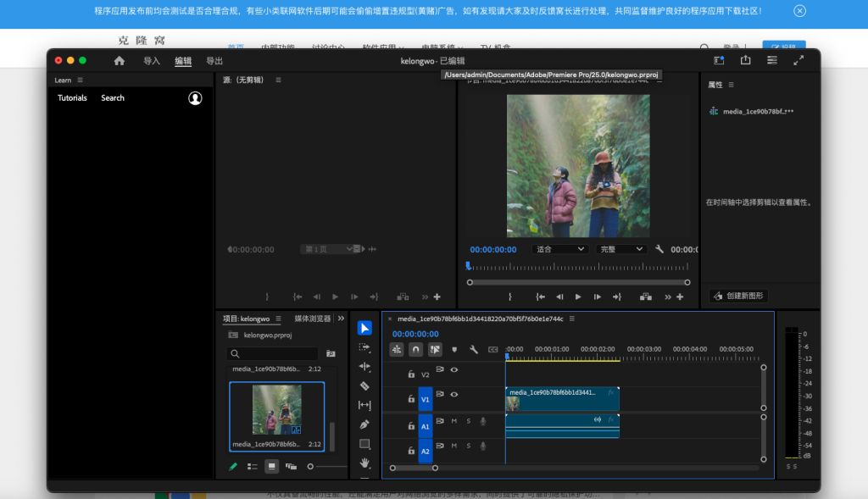868x499 pixels.
Task: Toggle V1 track output eye
Action: coord(454,395)
